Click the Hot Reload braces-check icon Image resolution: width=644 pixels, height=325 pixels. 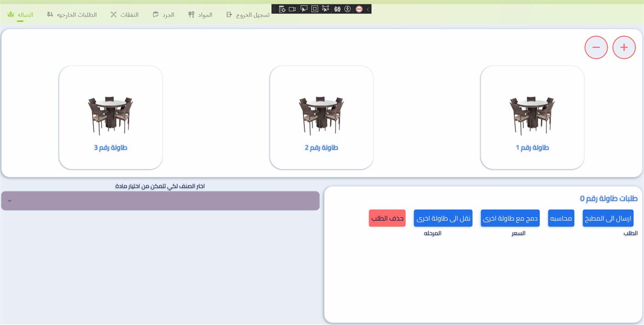point(337,9)
